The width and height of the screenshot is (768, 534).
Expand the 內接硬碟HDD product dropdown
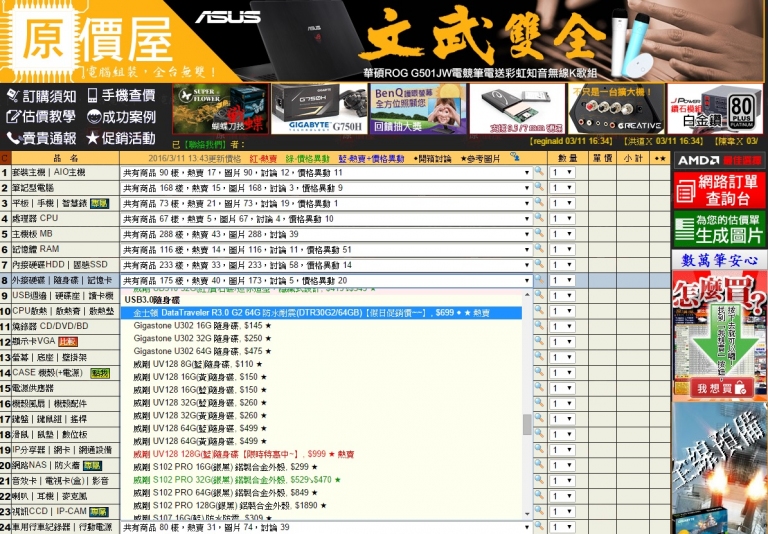326,265
